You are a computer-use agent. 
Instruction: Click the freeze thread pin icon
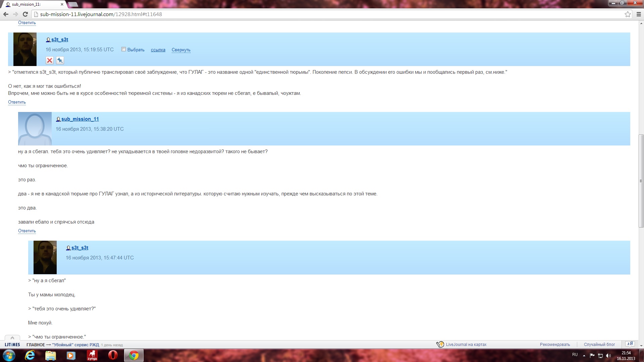click(x=60, y=60)
